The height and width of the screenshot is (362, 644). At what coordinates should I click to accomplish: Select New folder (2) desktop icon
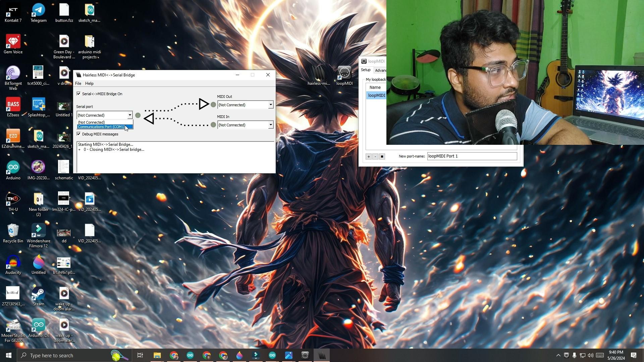(x=39, y=204)
